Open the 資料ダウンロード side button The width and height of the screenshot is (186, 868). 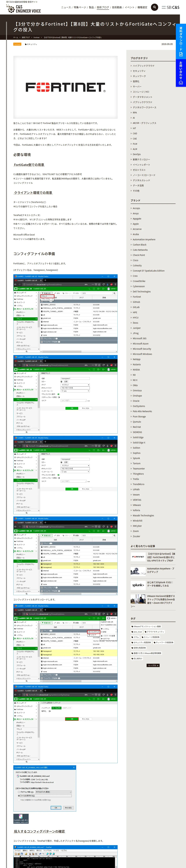coord(181,41)
